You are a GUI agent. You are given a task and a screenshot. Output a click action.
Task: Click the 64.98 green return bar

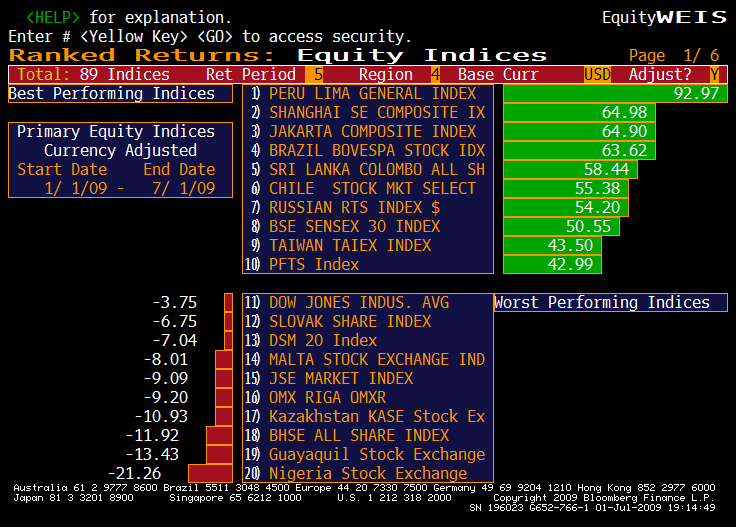point(579,113)
